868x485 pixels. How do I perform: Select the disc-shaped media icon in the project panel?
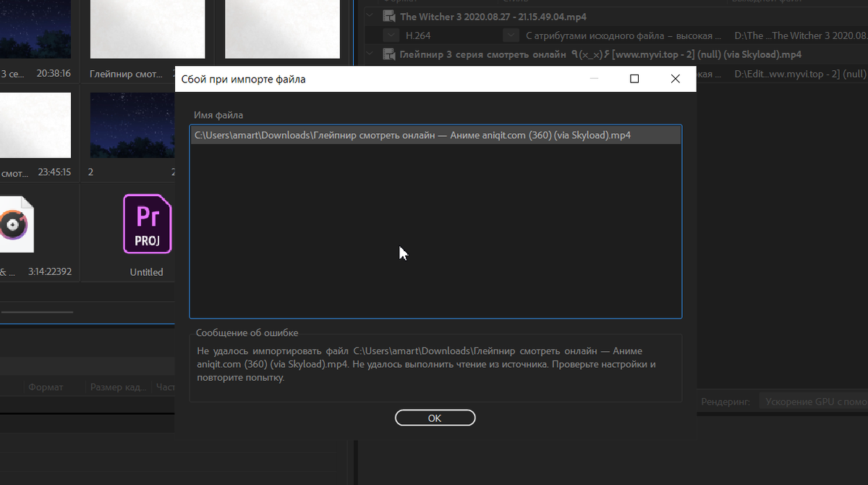coord(13,224)
